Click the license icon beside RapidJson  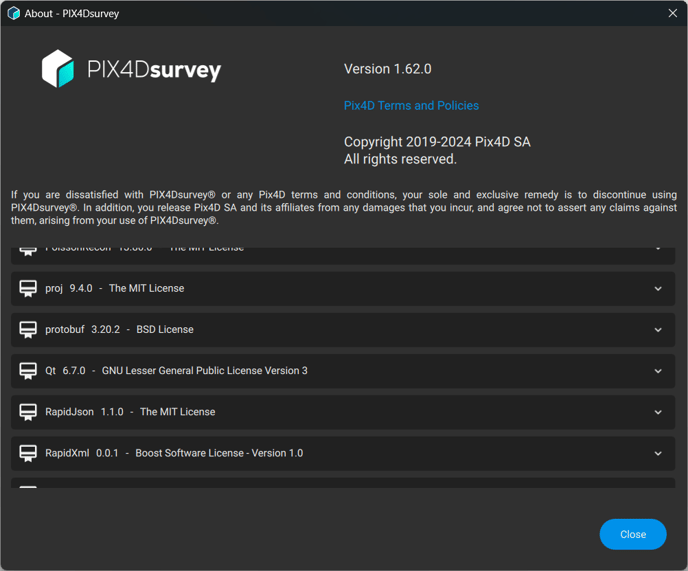point(28,412)
